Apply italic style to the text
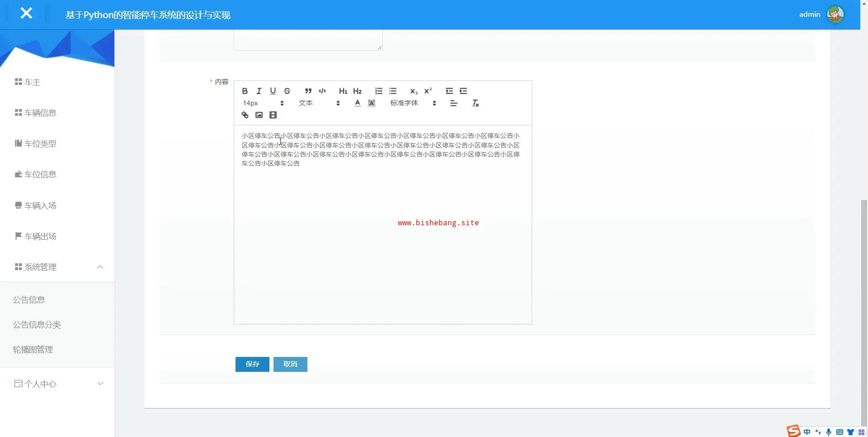This screenshot has height=437, width=868. coord(259,91)
